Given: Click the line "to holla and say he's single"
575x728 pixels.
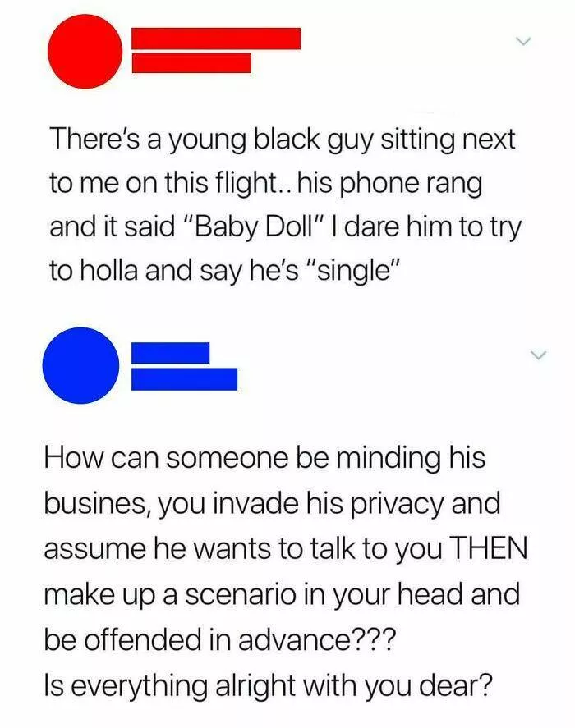Looking at the screenshot, I should point(224,271).
